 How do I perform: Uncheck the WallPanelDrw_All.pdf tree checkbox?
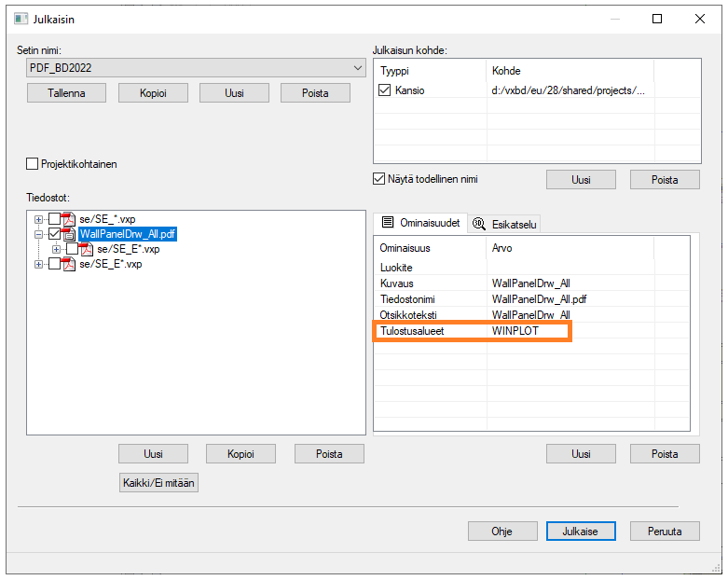coord(54,234)
